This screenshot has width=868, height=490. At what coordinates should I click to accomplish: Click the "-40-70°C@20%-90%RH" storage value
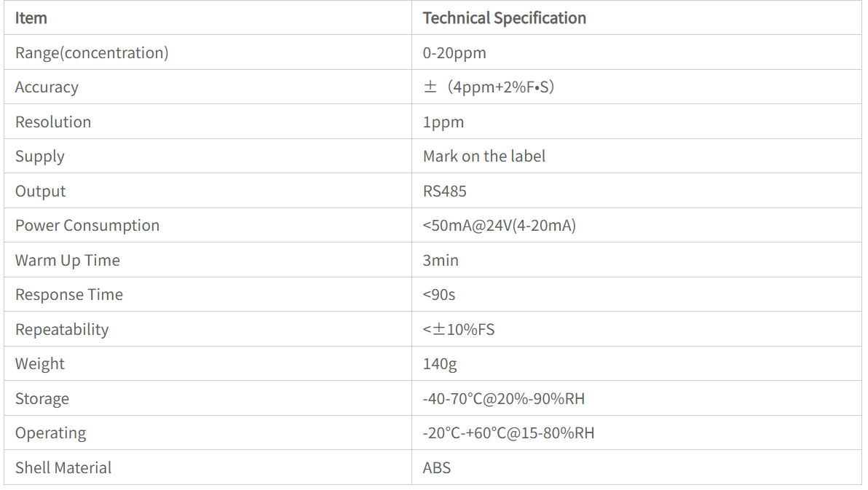[x=503, y=399]
